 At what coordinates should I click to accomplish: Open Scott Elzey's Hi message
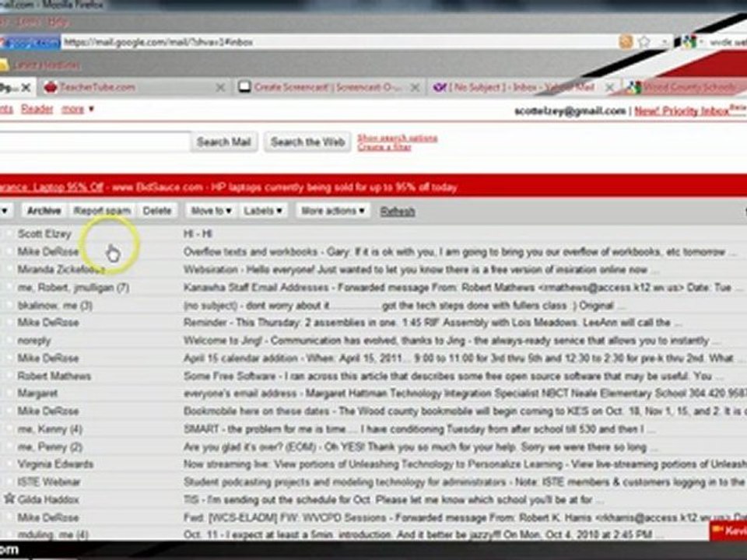click(x=373, y=233)
